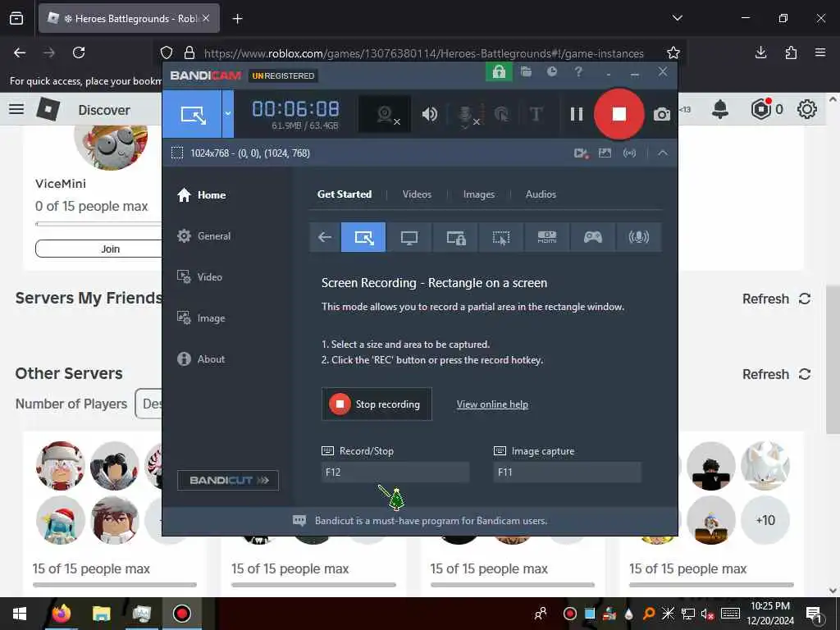Screen dimensions: 840x630
Task: Open the View online help link
Action: 492,404
